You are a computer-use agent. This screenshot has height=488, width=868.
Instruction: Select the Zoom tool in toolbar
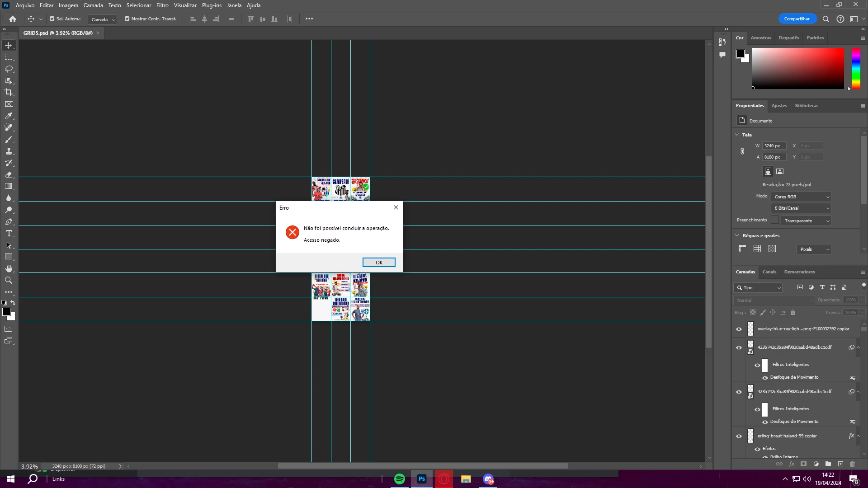click(9, 280)
